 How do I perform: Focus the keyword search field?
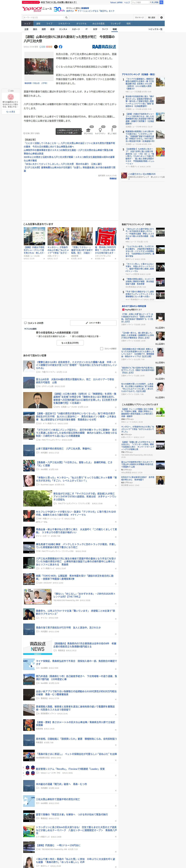[44, 18]
